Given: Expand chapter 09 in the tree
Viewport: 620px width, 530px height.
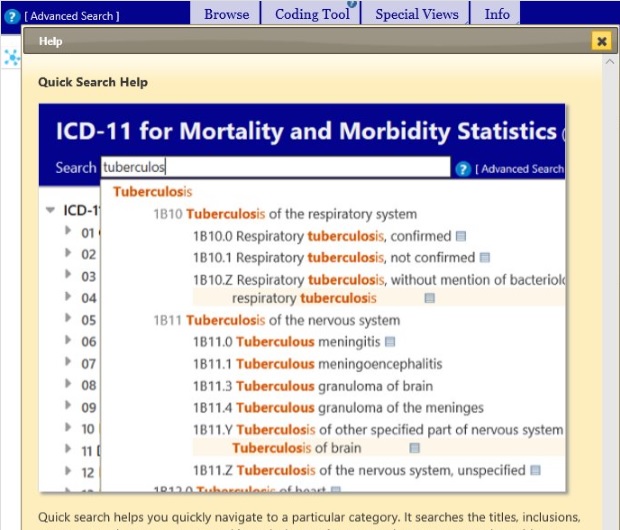Looking at the screenshot, I should [x=68, y=405].
